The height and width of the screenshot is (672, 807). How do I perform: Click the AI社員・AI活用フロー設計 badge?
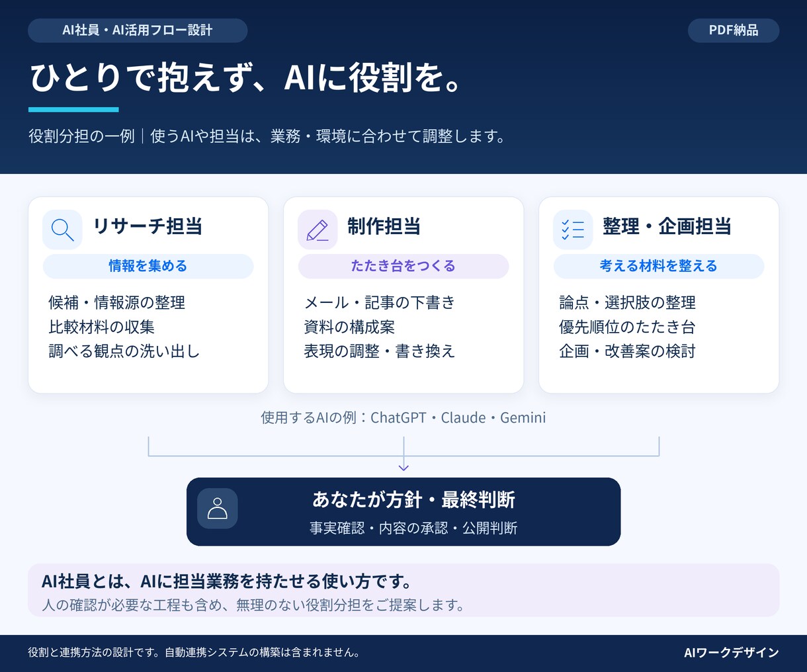coord(138,30)
